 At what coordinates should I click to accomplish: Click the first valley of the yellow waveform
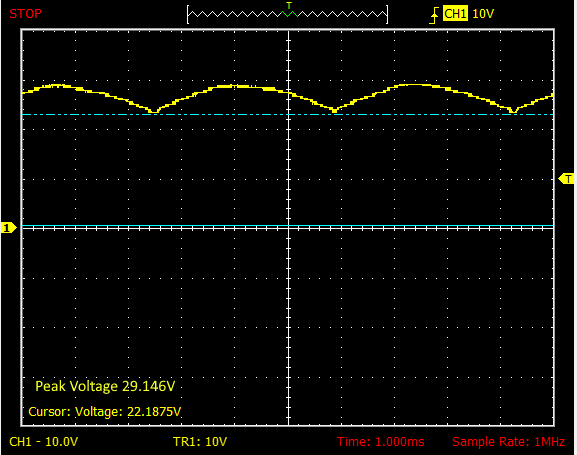154,110
